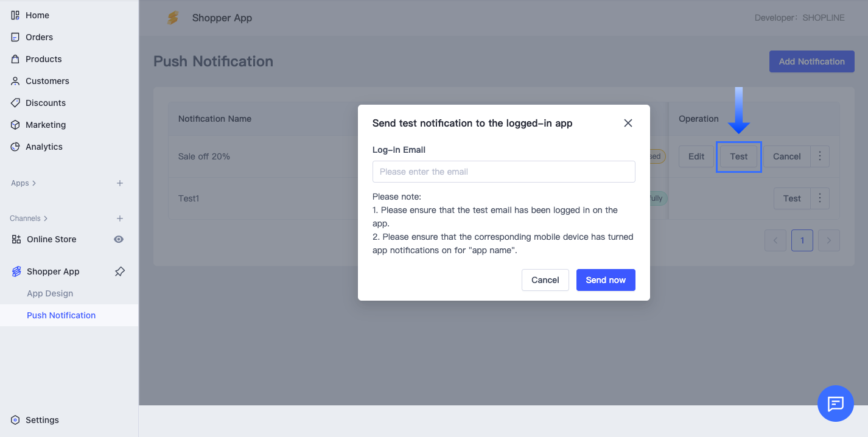Add a new app with plus icon
Screen dimensions: 868x437
120,183
